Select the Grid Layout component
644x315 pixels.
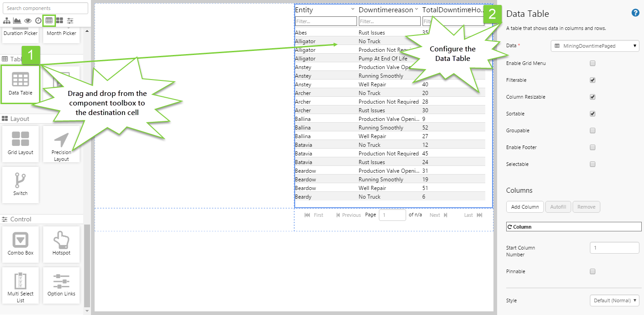pos(20,144)
